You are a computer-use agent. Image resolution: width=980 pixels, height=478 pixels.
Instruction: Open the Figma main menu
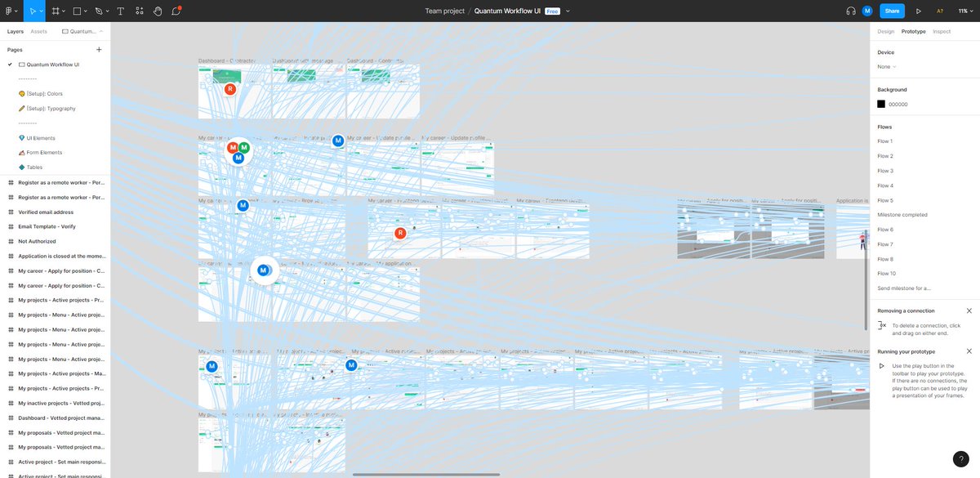coord(11,11)
